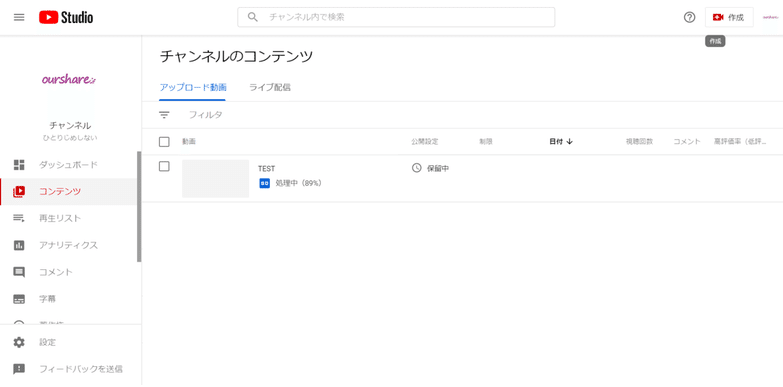Click the 再生リスト playlist icon
The width and height of the screenshot is (783, 387).
19,218
